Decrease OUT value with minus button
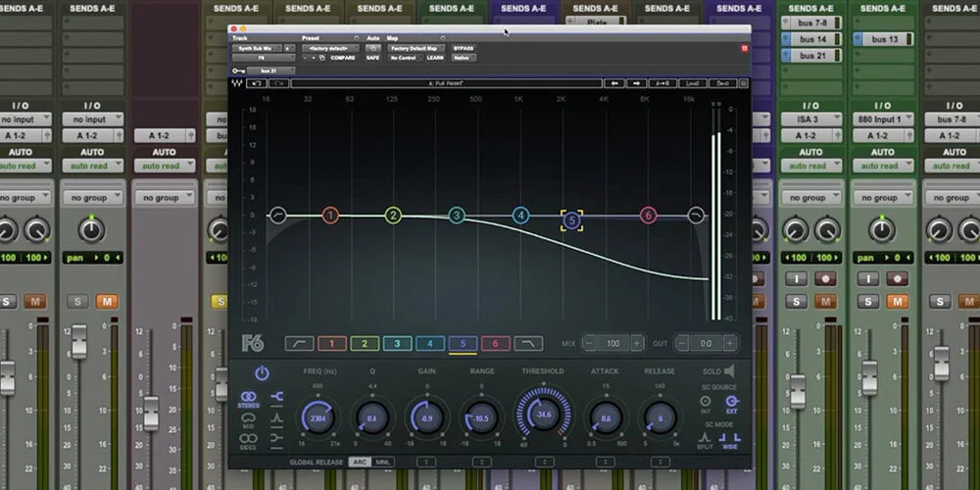 pyautogui.click(x=682, y=343)
